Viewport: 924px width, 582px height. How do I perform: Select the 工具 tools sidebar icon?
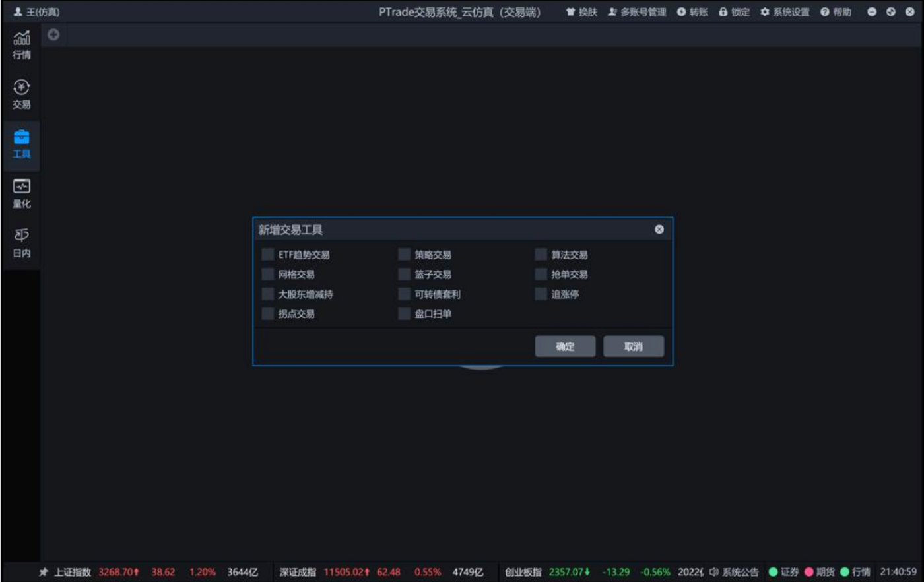coord(22,145)
